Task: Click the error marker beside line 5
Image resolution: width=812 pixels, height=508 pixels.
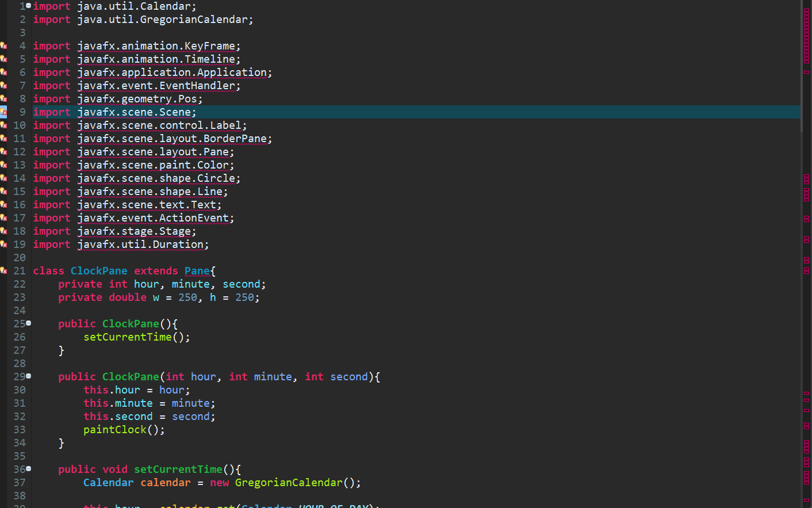Action: click(x=3, y=59)
